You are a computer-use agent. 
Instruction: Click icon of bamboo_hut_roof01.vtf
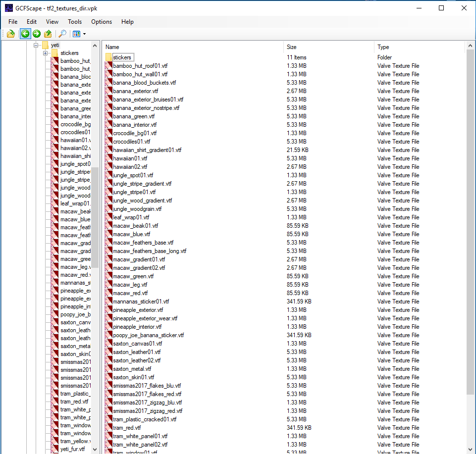point(108,65)
